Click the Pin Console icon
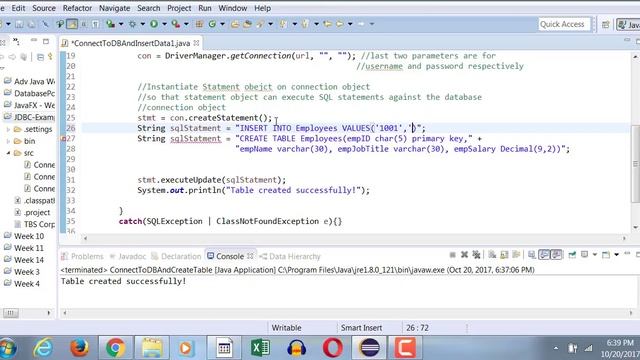Image resolution: width=640 pixels, height=360 pixels. (572, 255)
